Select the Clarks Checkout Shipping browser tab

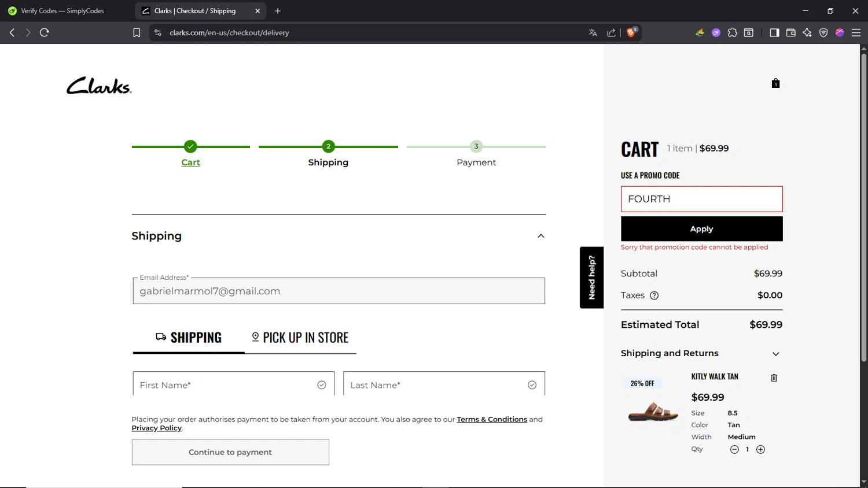click(201, 11)
